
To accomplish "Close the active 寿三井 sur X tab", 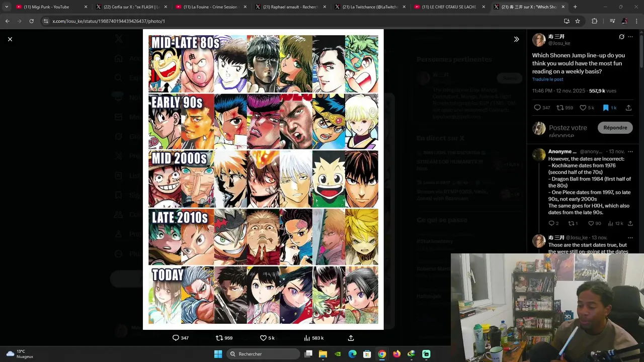I will pyautogui.click(x=563, y=7).
